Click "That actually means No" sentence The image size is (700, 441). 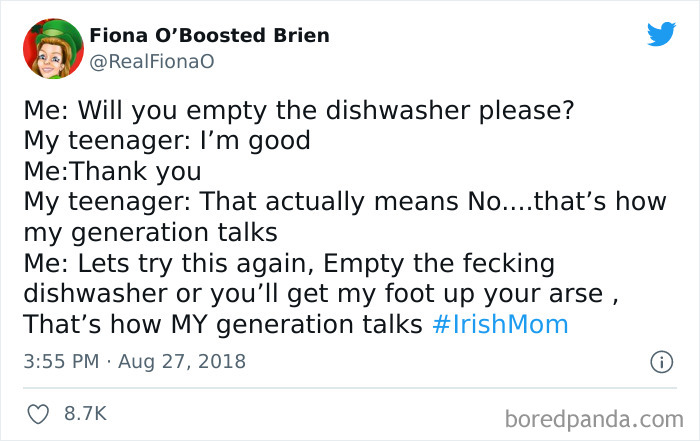(350, 201)
